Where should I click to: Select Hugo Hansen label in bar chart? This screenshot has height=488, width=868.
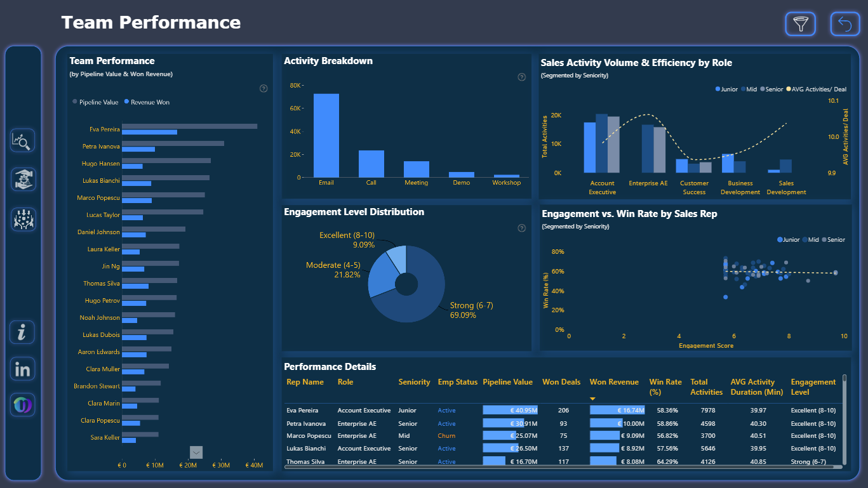[100, 164]
